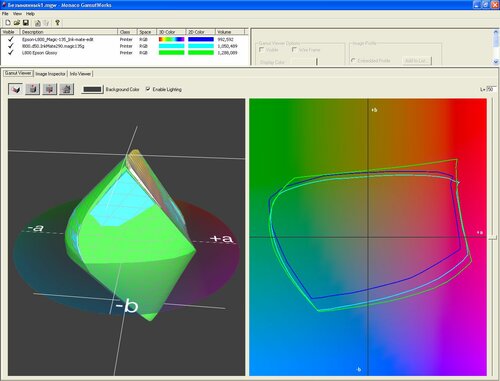Toggle visibility checkmark for L800 Epson Glossy
Image resolution: width=500 pixels, height=381 pixels.
11,53
